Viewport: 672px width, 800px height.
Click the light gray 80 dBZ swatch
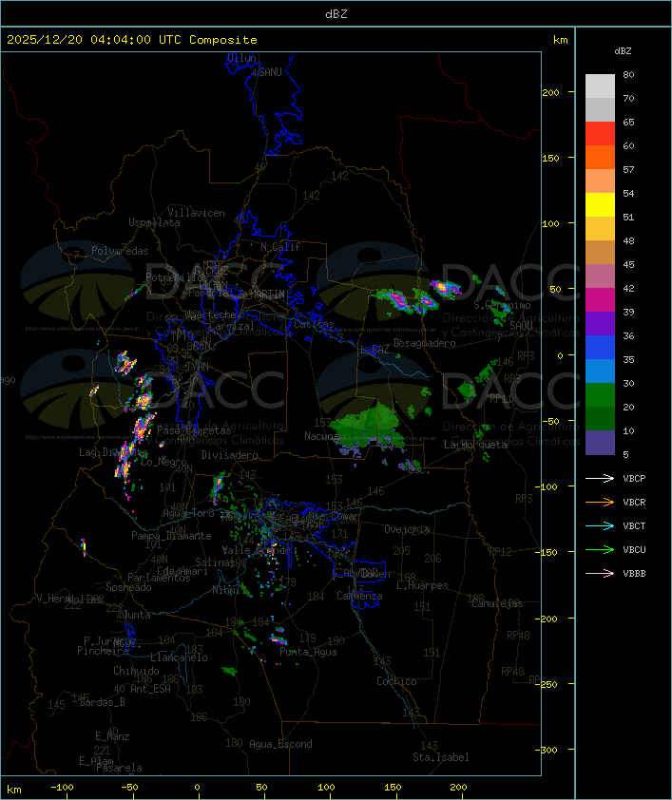coord(600,86)
